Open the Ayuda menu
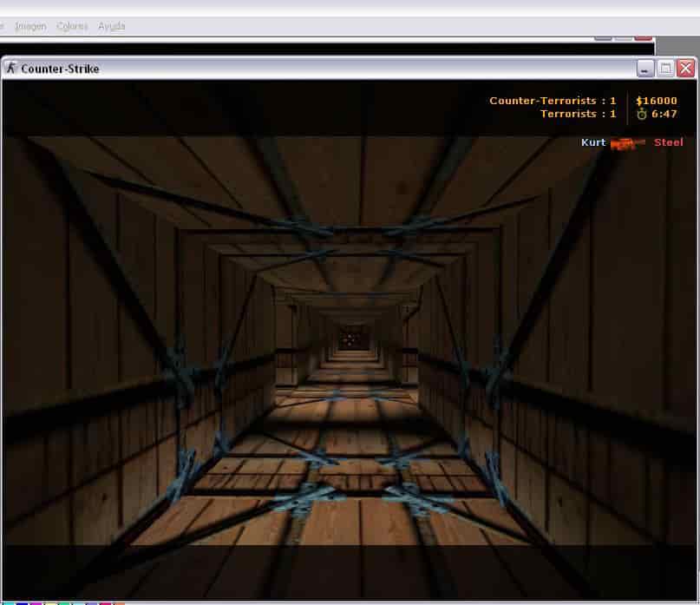 click(112, 26)
